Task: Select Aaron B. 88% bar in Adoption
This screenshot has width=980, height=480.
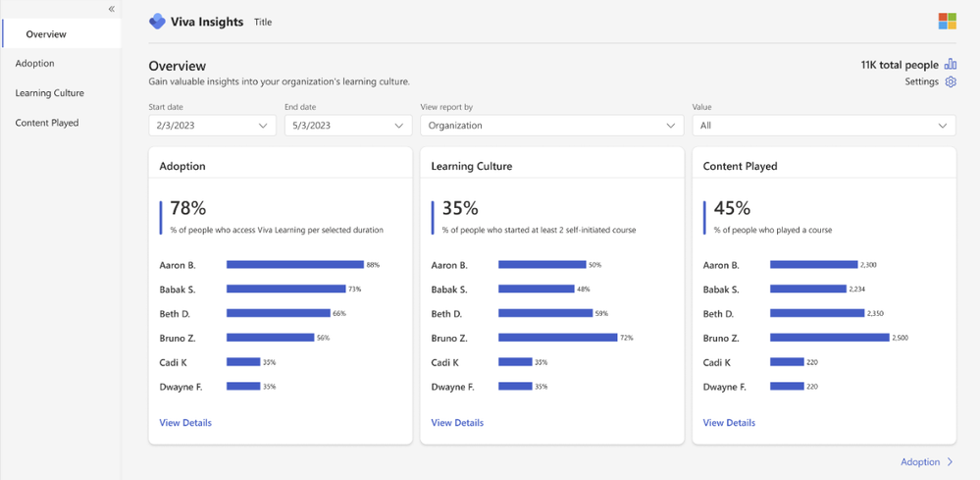Action: [295, 264]
